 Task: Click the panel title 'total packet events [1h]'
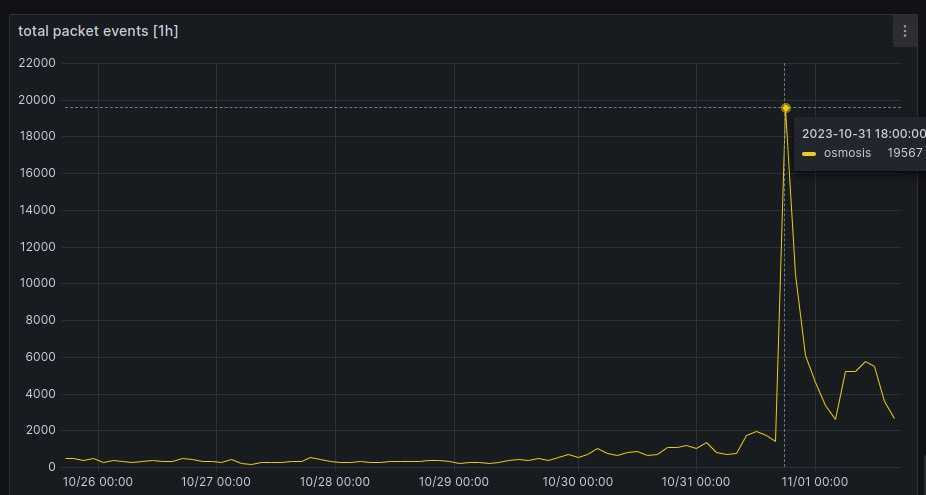click(x=98, y=31)
